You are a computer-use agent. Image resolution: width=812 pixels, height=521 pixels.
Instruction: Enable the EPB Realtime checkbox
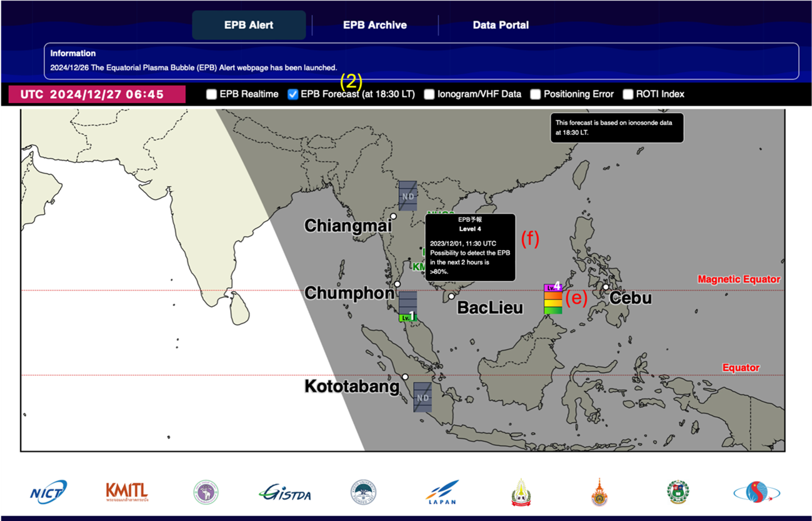click(211, 94)
